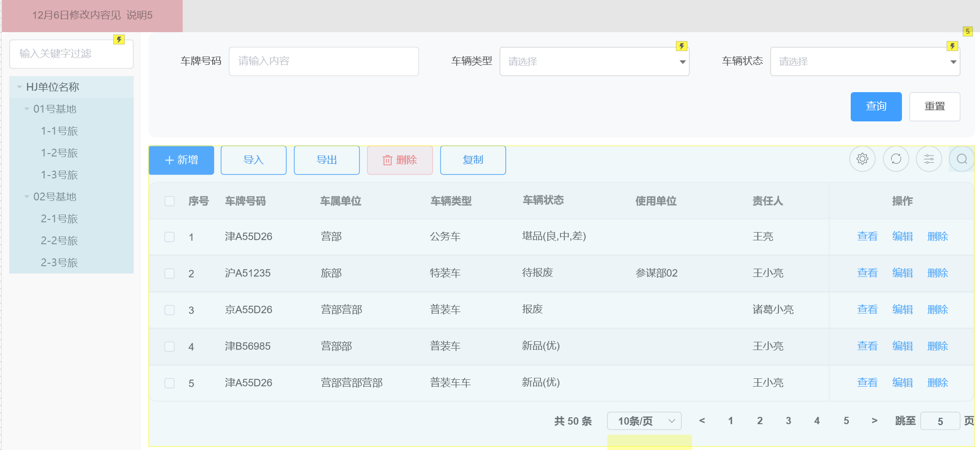Go to page 3 in pagination
This screenshot has width=980, height=450.
point(788,421)
